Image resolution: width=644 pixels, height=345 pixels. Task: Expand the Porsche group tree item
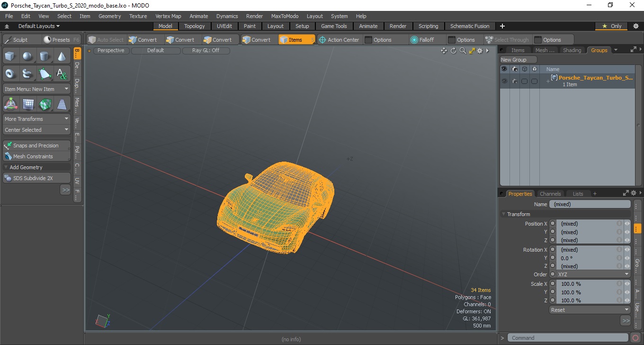548,82
